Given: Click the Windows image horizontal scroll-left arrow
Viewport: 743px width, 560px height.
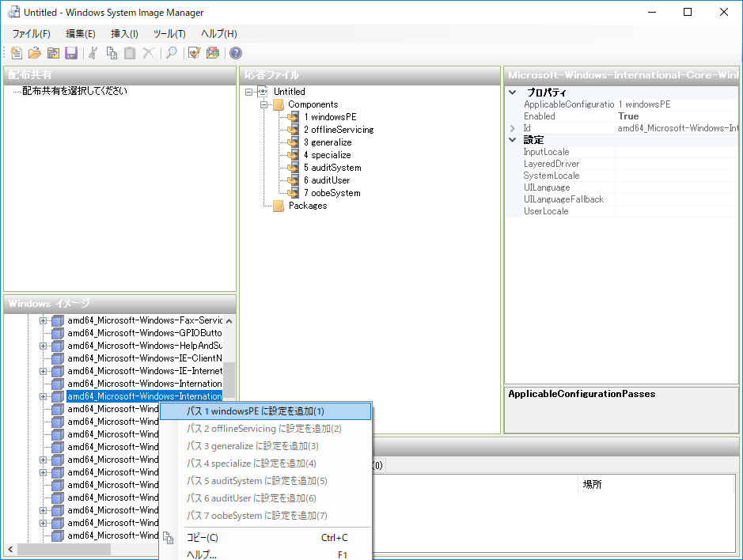Looking at the screenshot, I should point(10,550).
